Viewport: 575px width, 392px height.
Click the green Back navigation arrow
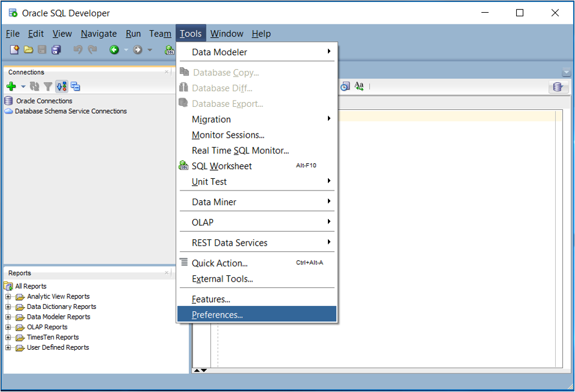pyautogui.click(x=114, y=50)
